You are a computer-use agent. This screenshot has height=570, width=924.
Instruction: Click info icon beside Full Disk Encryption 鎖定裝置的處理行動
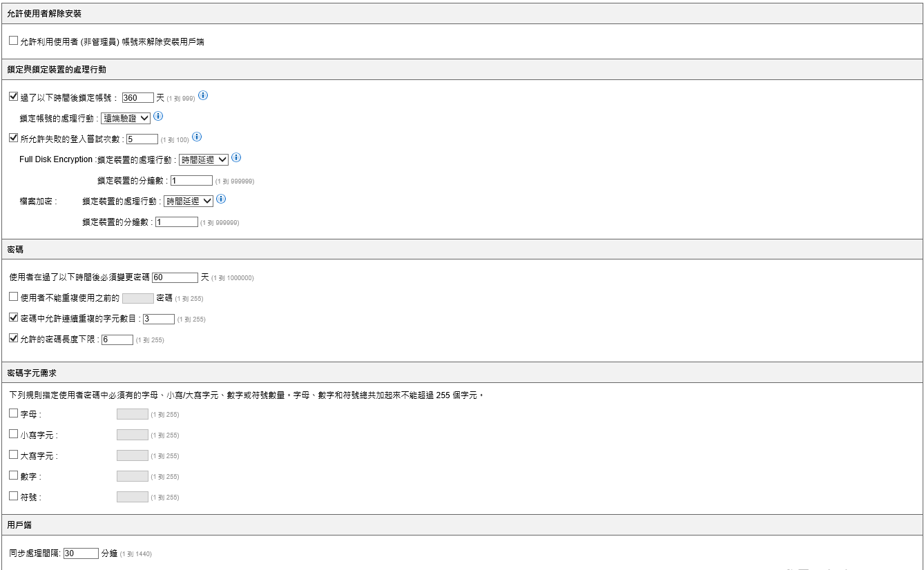[236, 158]
